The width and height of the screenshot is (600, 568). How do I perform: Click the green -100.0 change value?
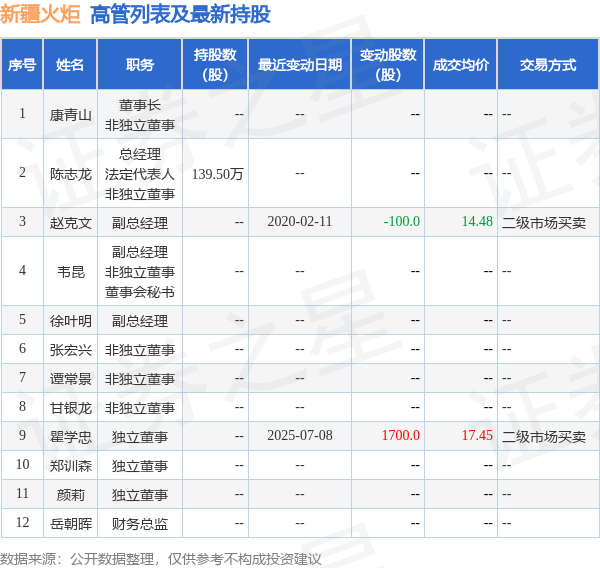401,221
